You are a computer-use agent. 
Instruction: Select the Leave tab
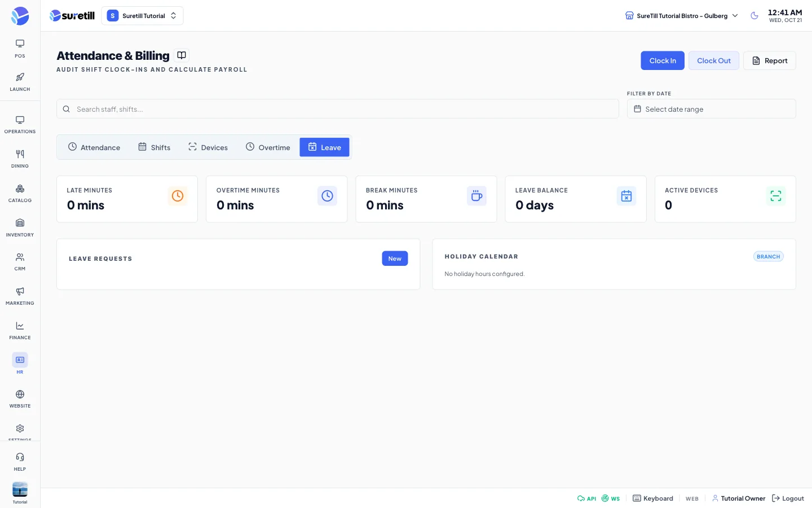click(324, 147)
